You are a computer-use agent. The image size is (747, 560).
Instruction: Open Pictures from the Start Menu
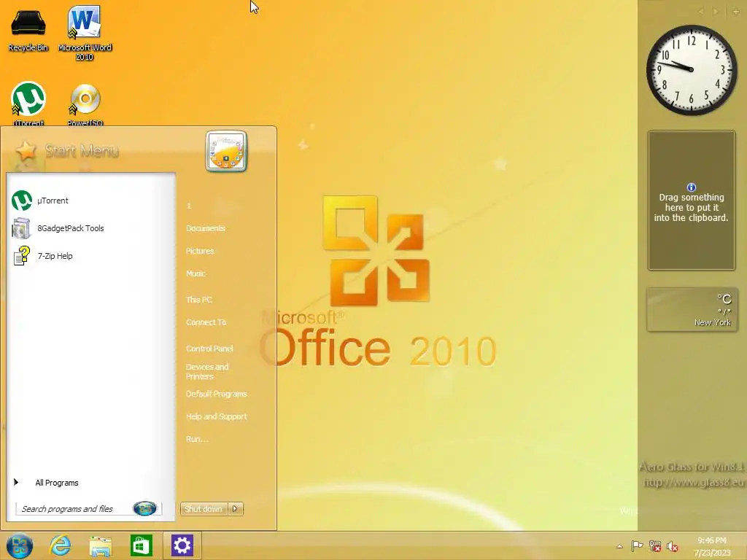click(x=200, y=251)
